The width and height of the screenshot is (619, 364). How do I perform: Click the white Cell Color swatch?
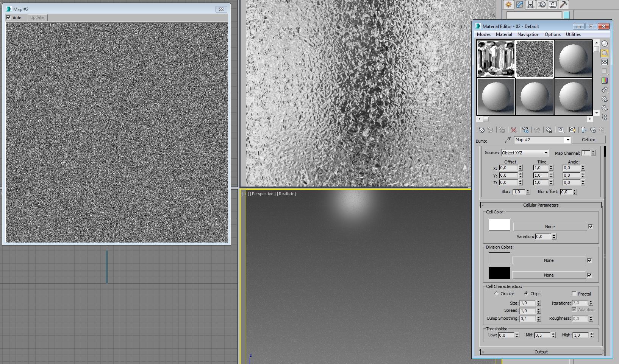(499, 224)
